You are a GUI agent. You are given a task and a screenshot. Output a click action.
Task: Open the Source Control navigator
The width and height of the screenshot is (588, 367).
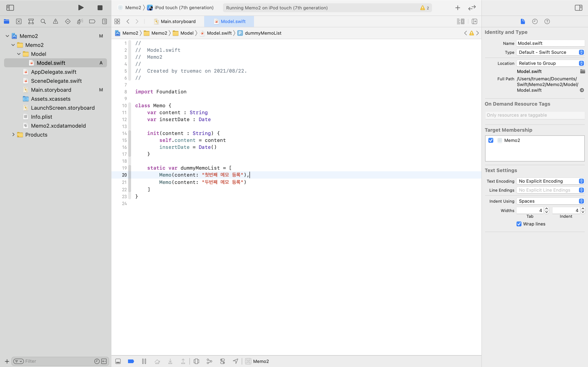click(x=19, y=21)
